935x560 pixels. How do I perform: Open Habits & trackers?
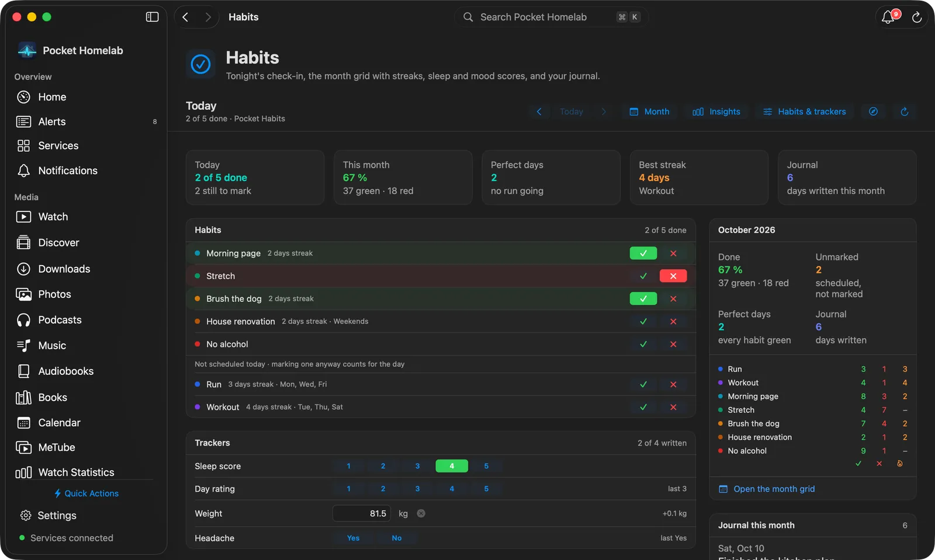[805, 112]
